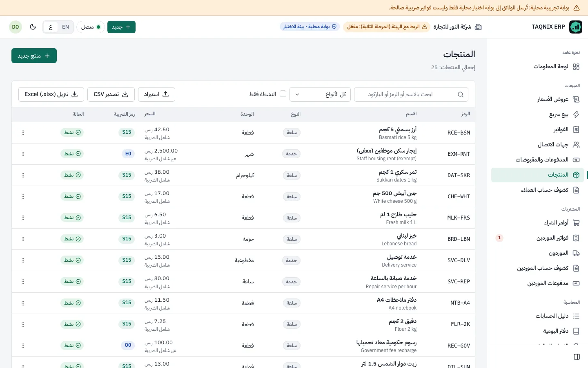Open جهات الاتصال in sidebar
The width and height of the screenshot is (588, 368).
click(537, 145)
